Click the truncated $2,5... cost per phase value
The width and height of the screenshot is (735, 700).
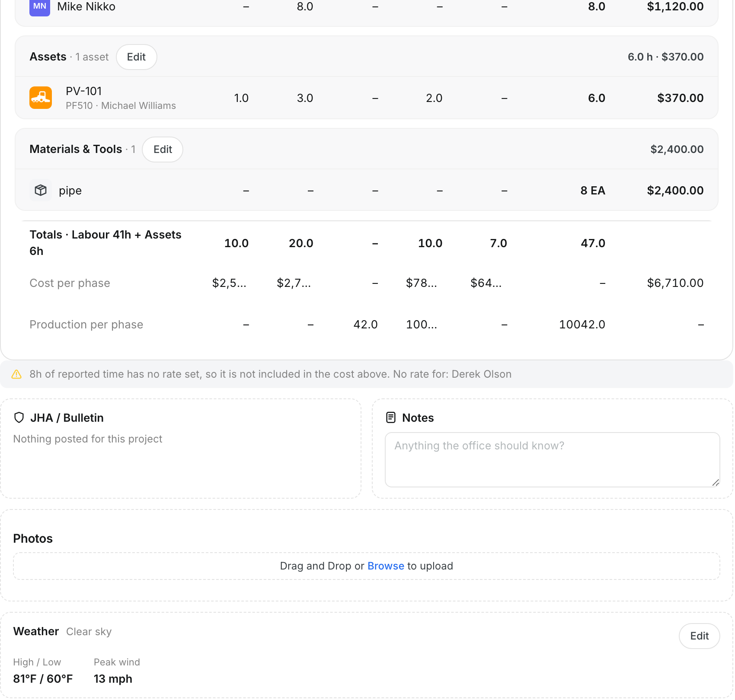[229, 283]
